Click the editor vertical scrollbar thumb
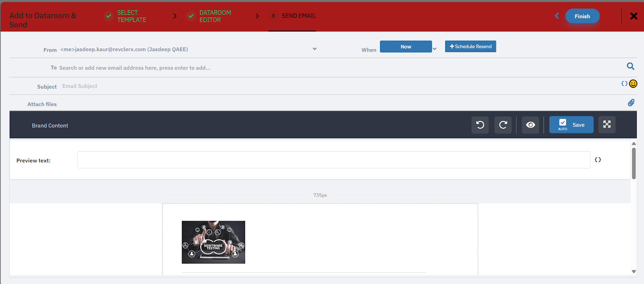The height and width of the screenshot is (284, 644). tap(634, 163)
